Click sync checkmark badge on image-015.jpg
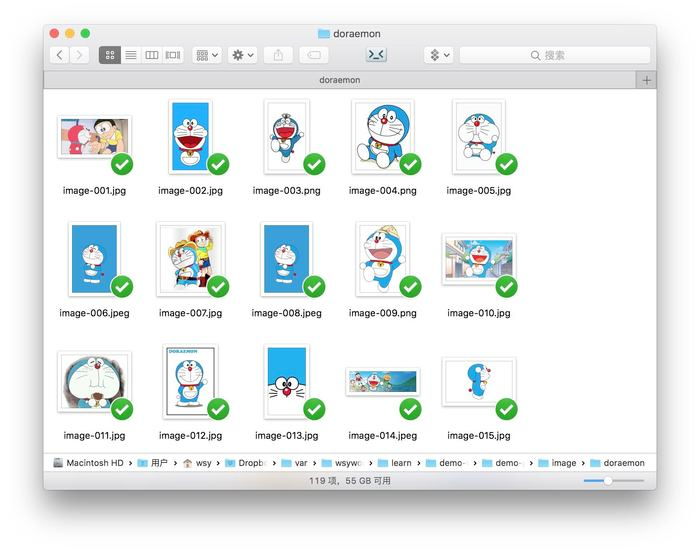The image size is (700, 552). (x=507, y=409)
